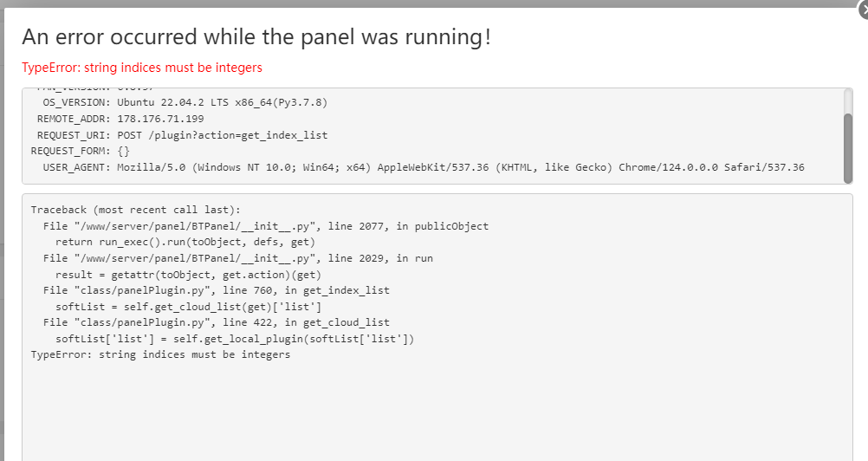The image size is (868, 461).
Task: Click 'softList = self.get_cloud_list' code line
Action: [188, 306]
